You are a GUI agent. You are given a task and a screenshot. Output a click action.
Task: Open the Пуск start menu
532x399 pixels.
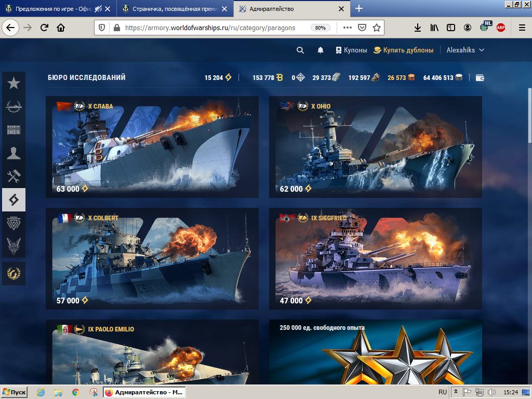(14, 392)
